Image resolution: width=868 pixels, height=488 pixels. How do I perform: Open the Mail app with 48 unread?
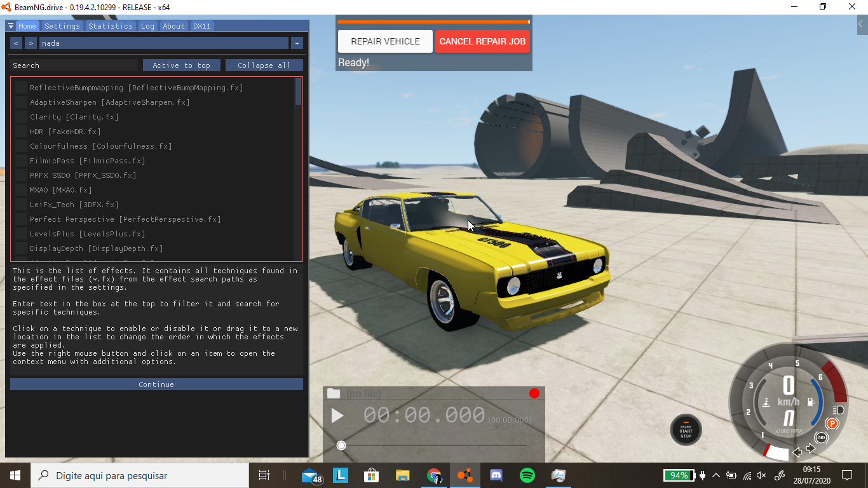point(311,475)
